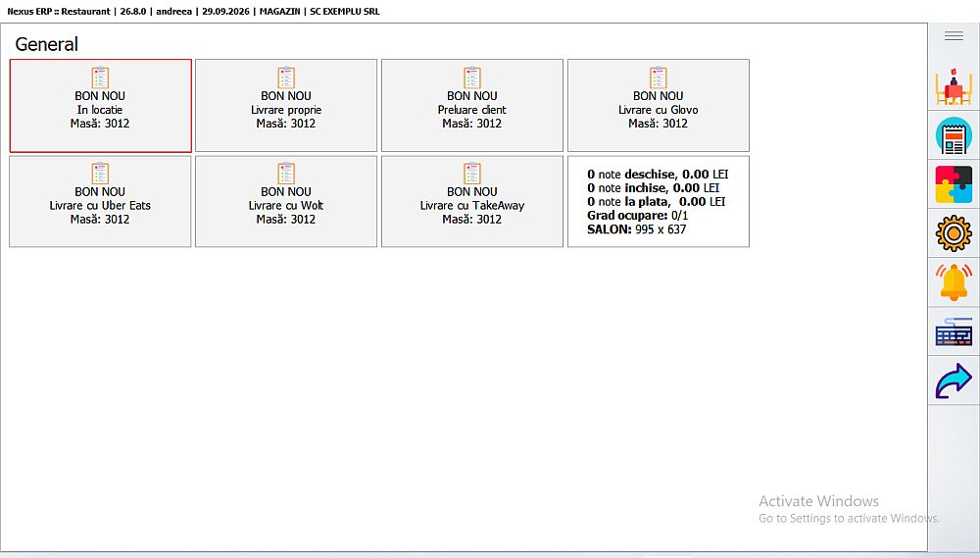Image resolution: width=980 pixels, height=558 pixels.
Task: Select BON NOU Livrare cu TakeAway
Action: tap(472, 201)
